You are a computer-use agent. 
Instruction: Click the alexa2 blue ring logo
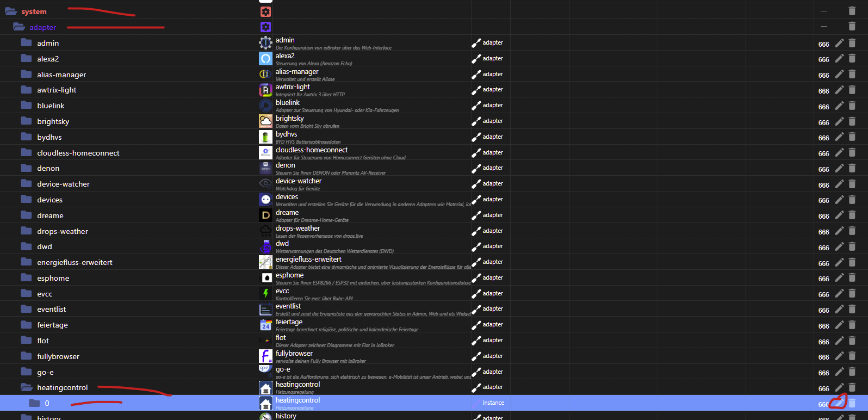(265, 58)
